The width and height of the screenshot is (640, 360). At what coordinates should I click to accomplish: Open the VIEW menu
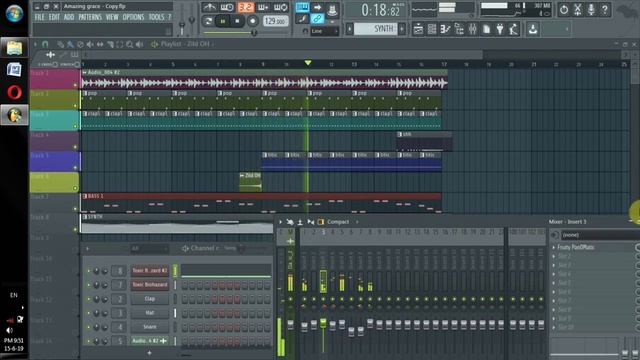(x=112, y=17)
